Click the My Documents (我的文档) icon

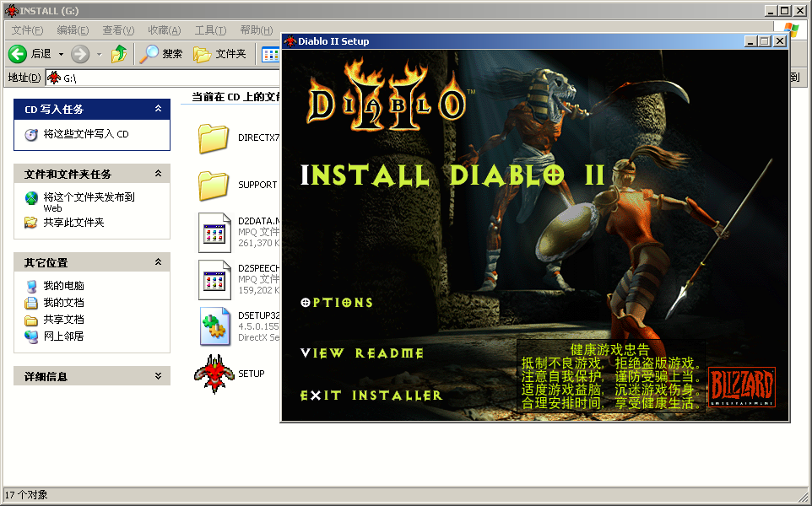[x=31, y=303]
